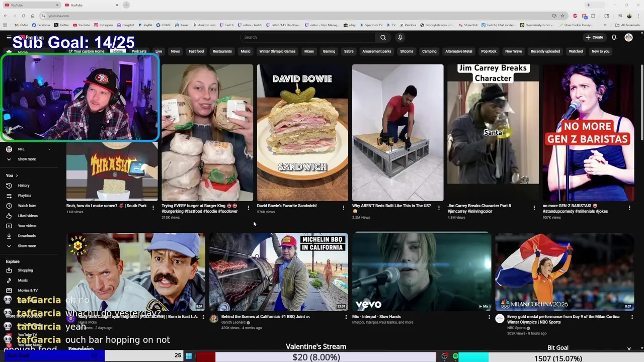Open the Instagram bookmark
The image size is (644, 362).
point(103,25)
